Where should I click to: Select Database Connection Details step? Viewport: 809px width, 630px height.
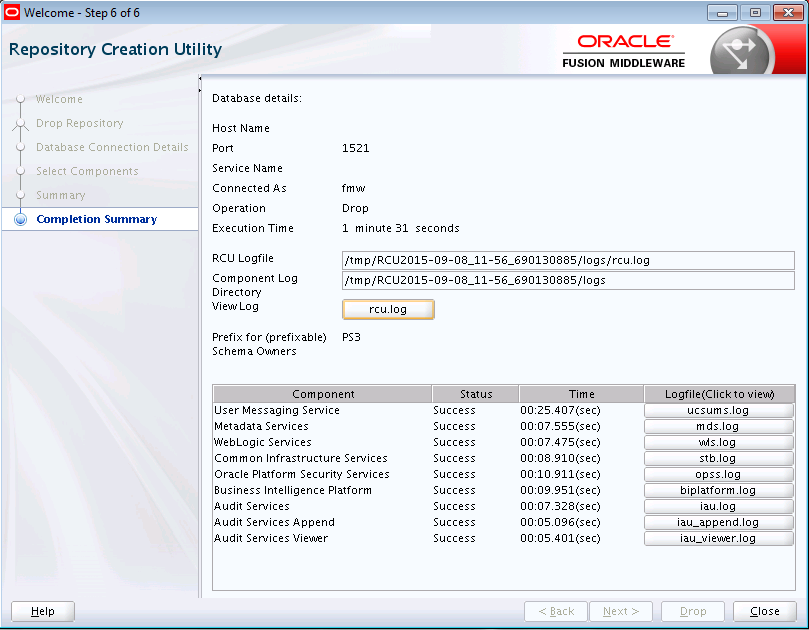(112, 147)
